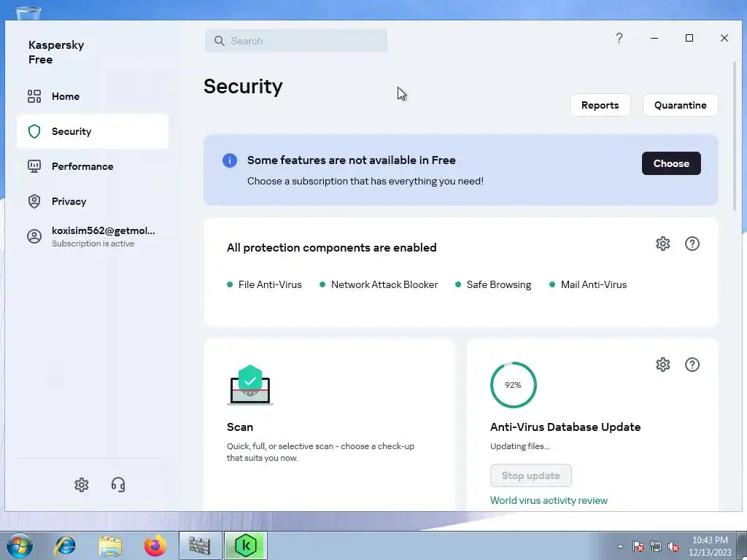Select File Anti-Virus component
747x560 pixels.
pos(264,285)
